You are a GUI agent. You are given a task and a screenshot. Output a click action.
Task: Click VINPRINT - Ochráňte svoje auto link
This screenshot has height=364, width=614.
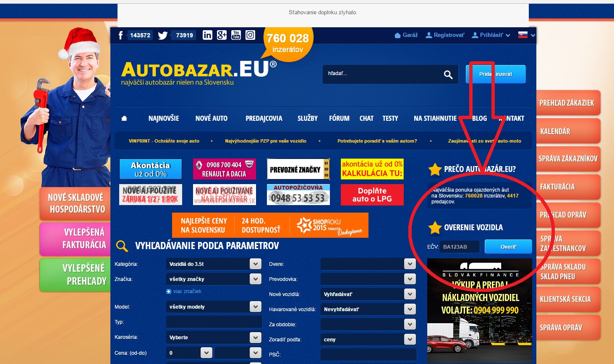point(164,141)
